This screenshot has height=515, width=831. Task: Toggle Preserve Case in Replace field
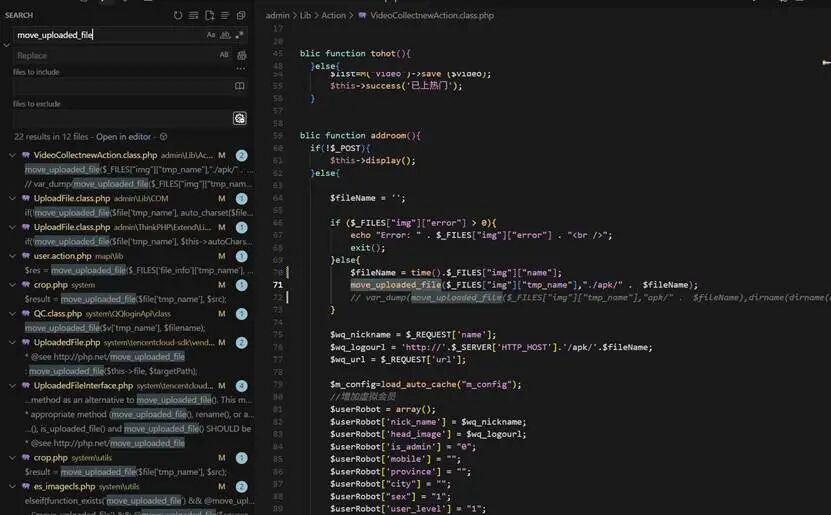pyautogui.click(x=224, y=55)
